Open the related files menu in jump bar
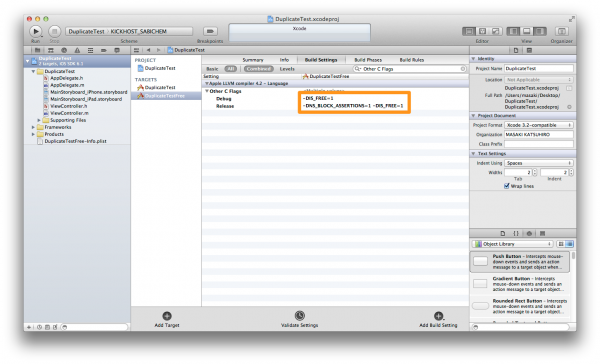The image size is (600, 364). [x=137, y=50]
